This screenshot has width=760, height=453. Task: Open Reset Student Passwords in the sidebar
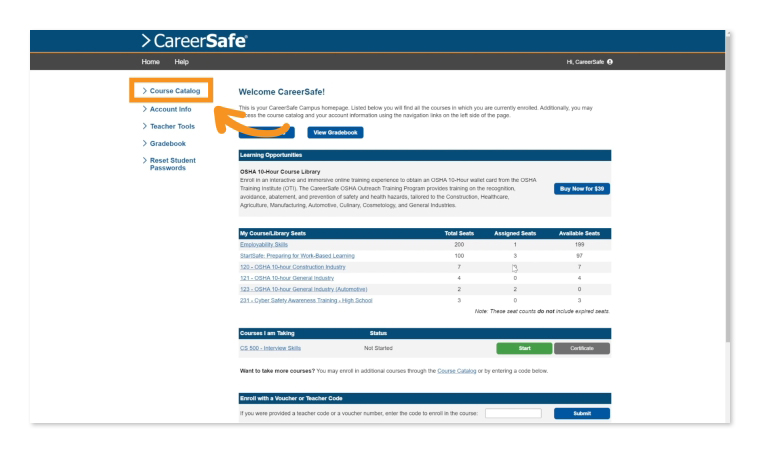coord(173,164)
